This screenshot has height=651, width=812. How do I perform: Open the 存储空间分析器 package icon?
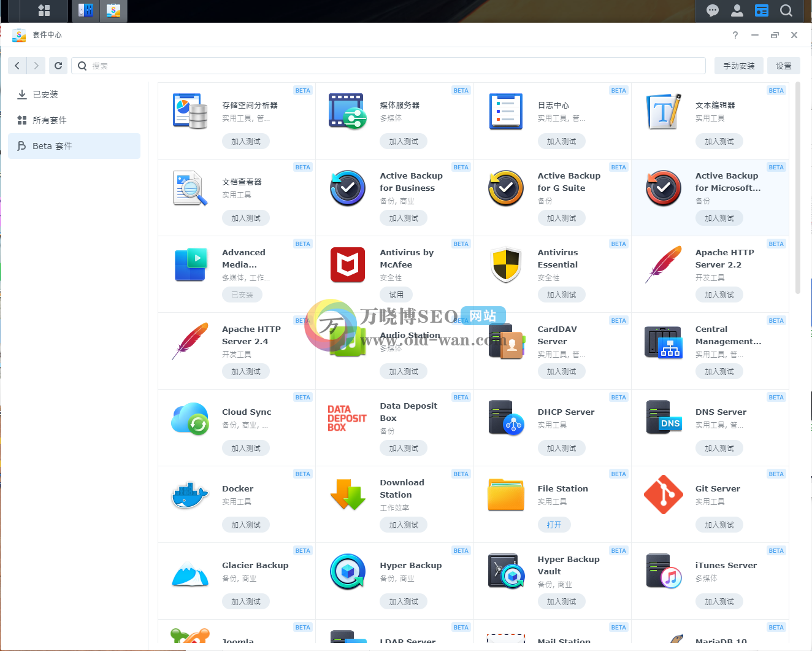[x=190, y=111]
